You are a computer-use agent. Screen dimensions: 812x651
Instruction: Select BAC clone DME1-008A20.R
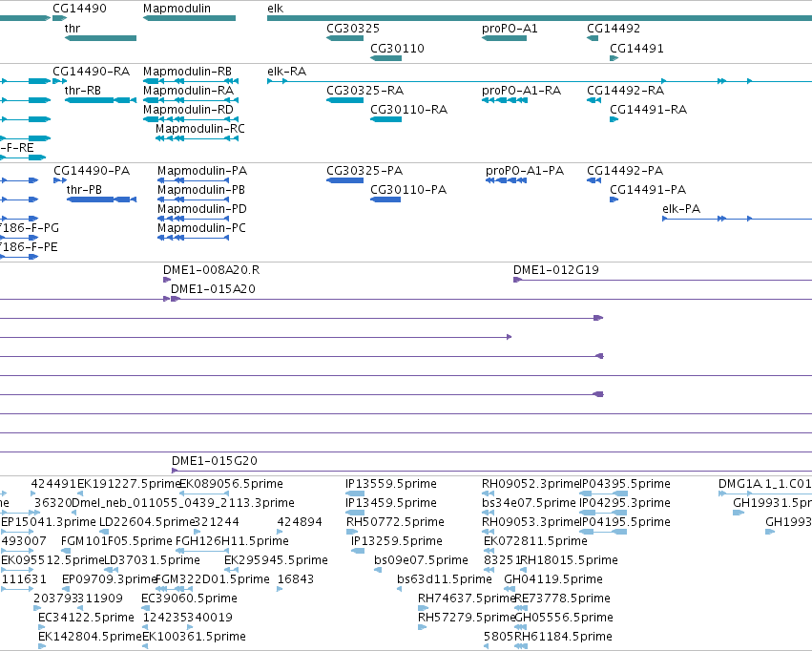click(211, 270)
